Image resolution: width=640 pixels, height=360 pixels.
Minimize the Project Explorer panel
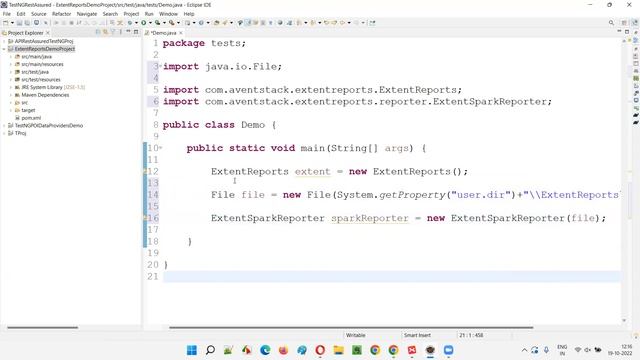pos(129,32)
